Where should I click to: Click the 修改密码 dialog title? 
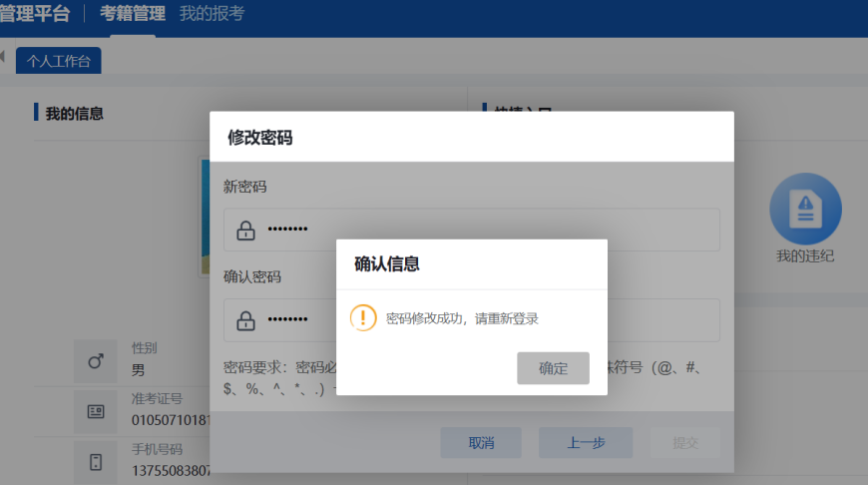260,138
